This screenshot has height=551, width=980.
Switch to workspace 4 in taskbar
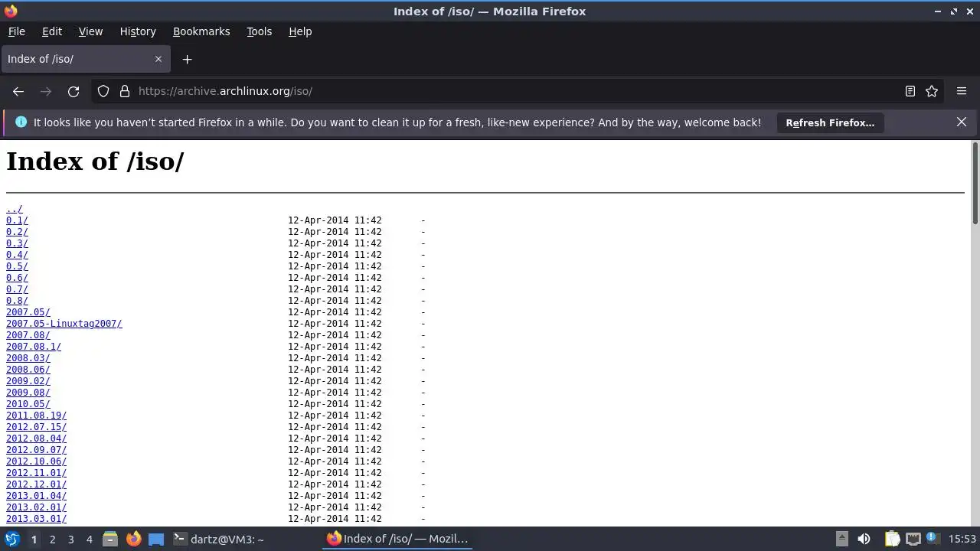(x=89, y=539)
